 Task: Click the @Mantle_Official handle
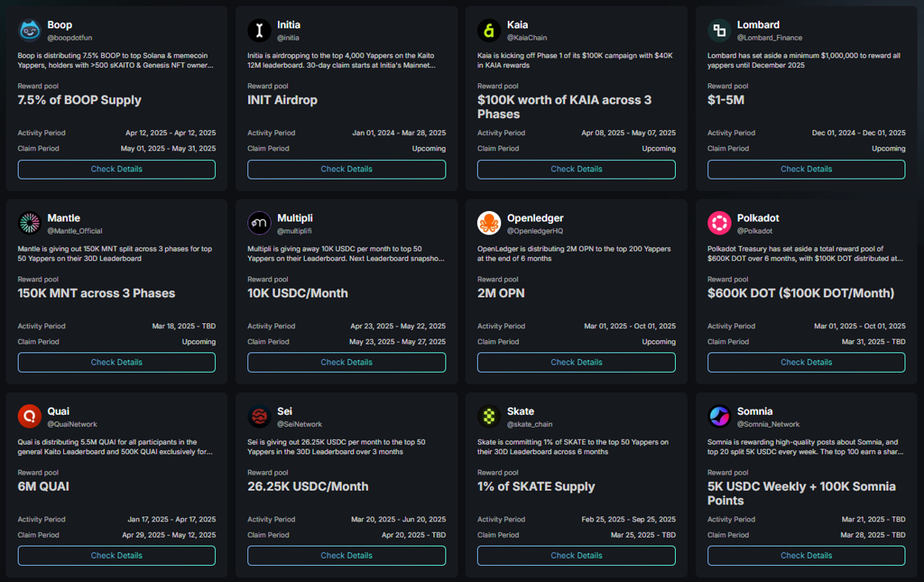pyautogui.click(x=76, y=231)
